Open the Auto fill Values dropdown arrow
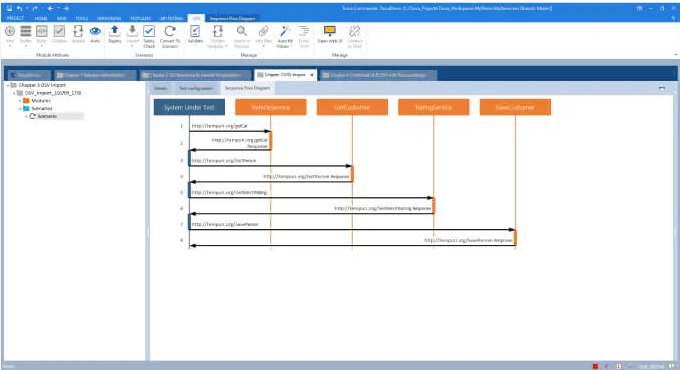Screen dimensions: 680x370 pos(293,46)
